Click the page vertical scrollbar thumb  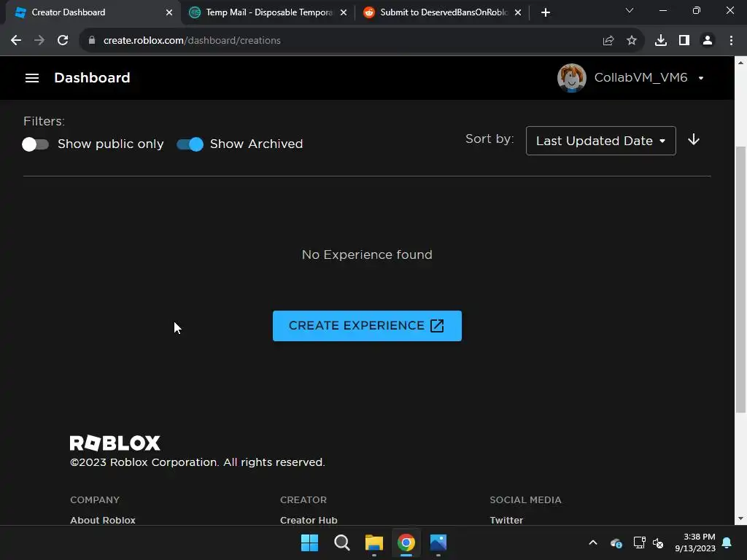coord(741,279)
